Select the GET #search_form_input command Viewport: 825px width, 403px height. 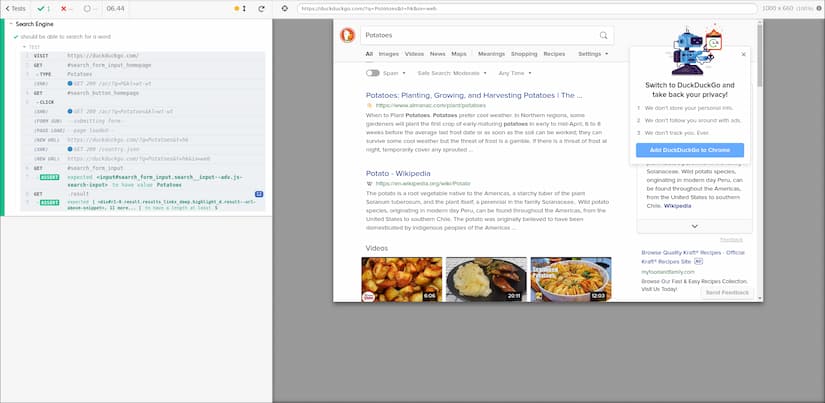click(x=143, y=168)
